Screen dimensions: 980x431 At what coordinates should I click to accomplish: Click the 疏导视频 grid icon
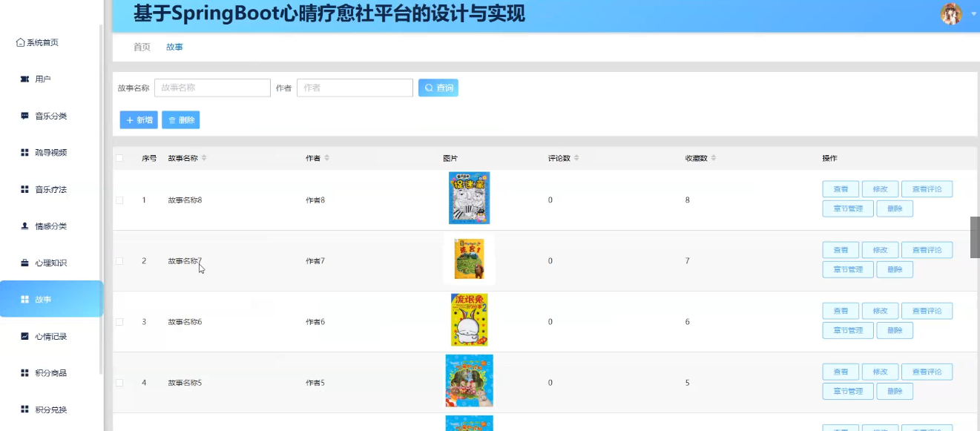24,152
